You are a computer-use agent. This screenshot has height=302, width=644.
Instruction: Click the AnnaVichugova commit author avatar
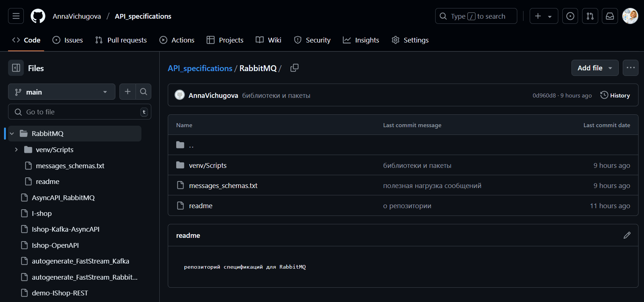pos(179,95)
